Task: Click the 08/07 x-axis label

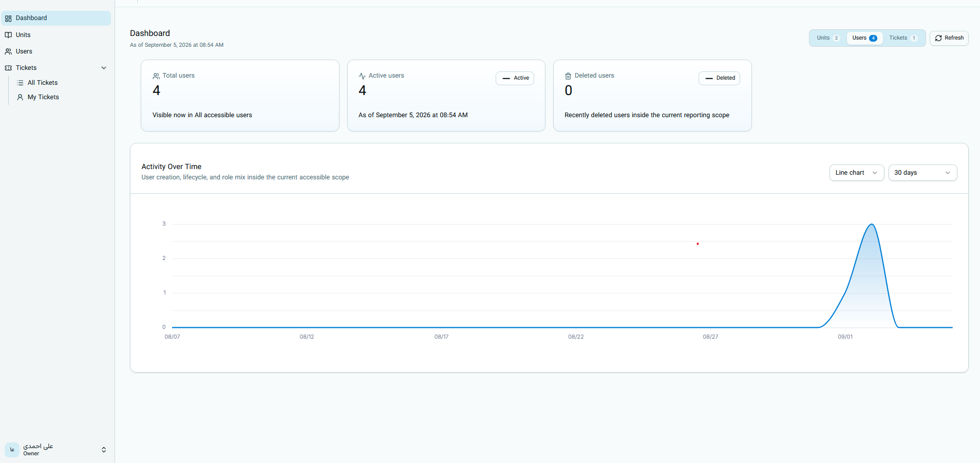Action: (172, 337)
